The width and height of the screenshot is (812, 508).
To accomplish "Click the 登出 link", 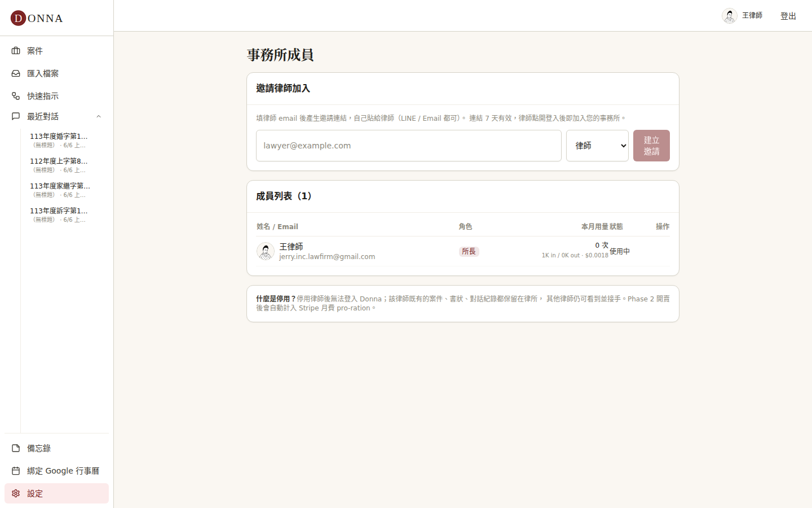I will click(x=788, y=16).
